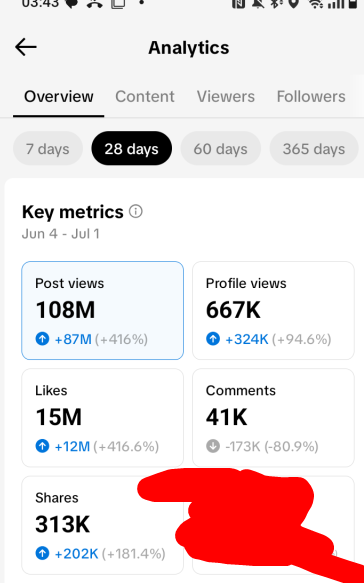364x583 pixels.
Task: Tap the back arrow icon
Action: point(26,47)
